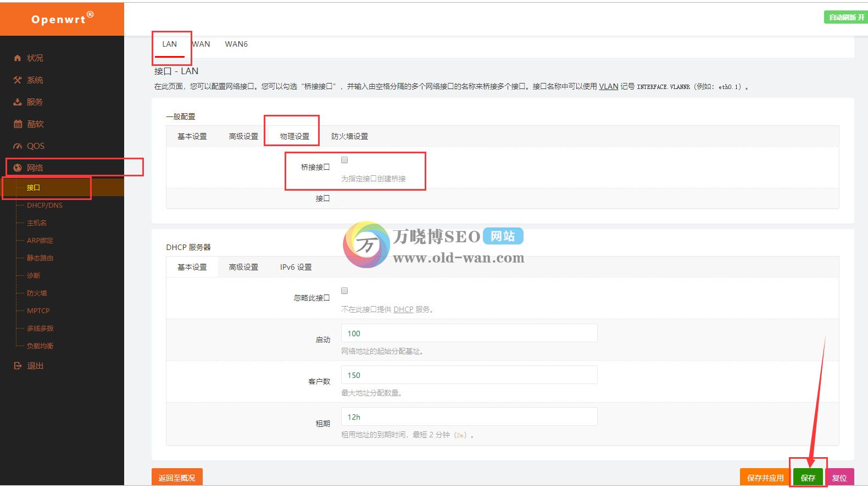Switch to the WAN6 interface tab

point(236,44)
